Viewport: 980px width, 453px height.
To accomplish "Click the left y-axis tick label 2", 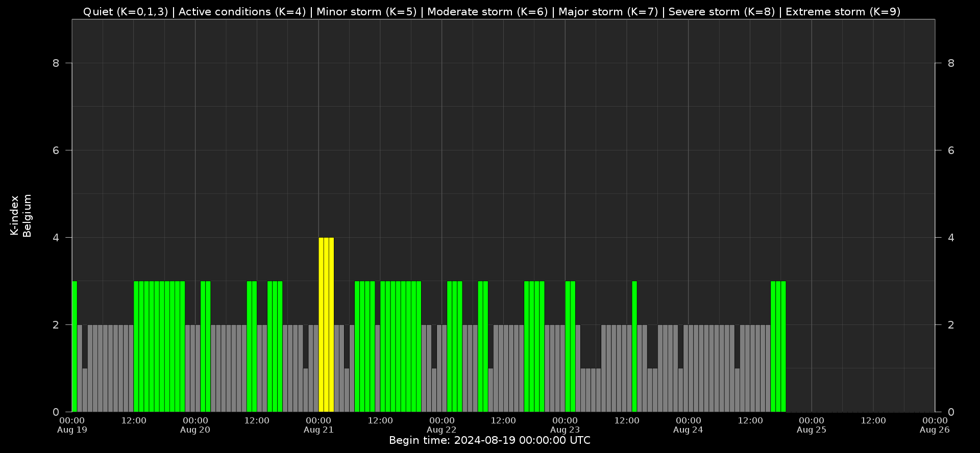I will click(56, 325).
